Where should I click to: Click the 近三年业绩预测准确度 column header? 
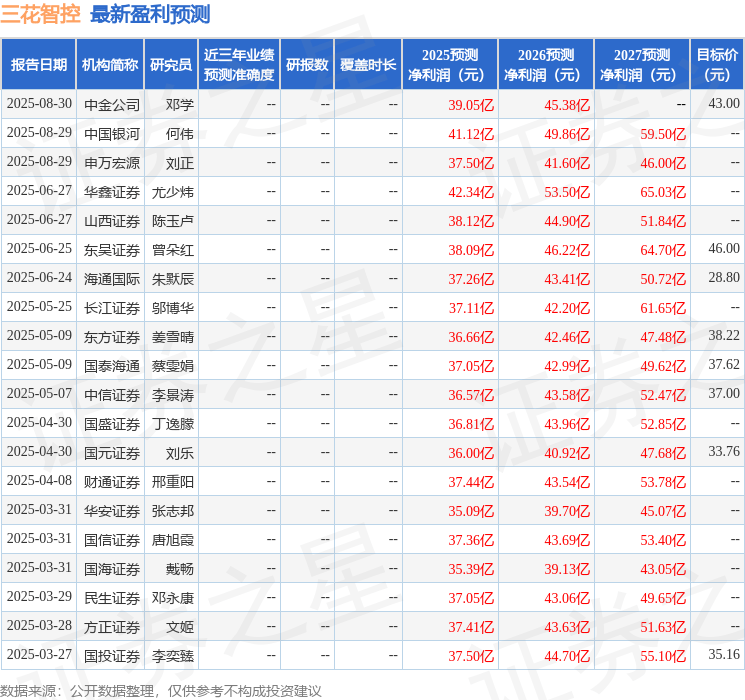[238, 64]
